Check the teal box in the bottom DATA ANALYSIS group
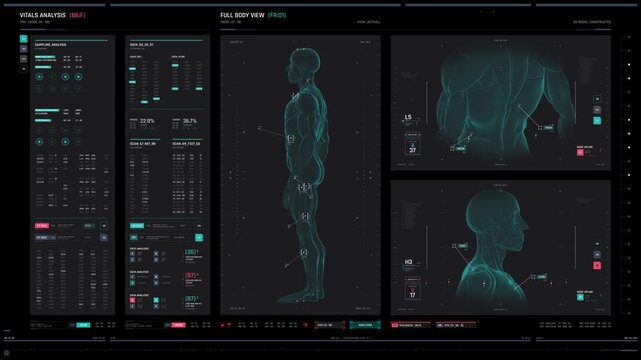The image size is (641, 360). 156,300
